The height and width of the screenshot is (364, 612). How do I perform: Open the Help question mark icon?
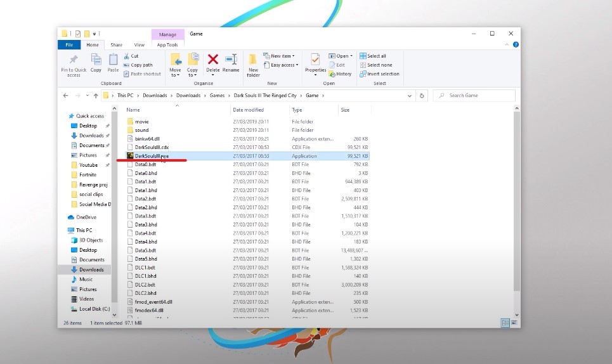516,44
